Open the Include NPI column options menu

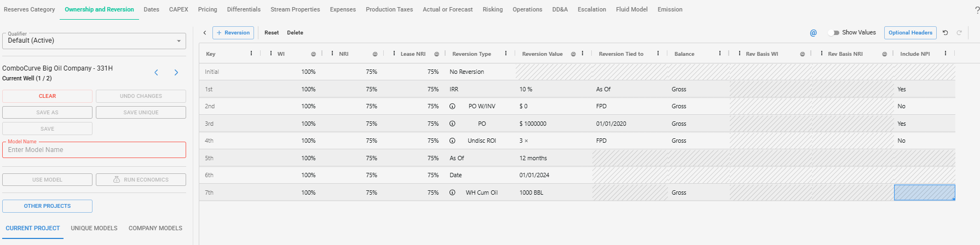point(945,54)
